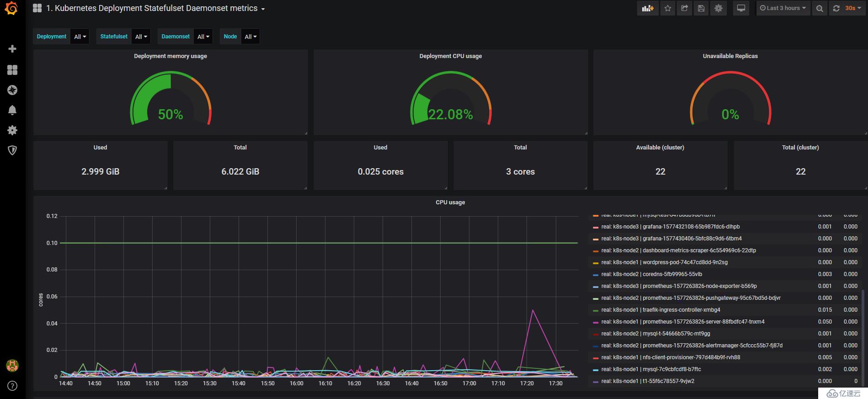
Task: Open Deployment memory usage panel title menu
Action: coord(170,56)
